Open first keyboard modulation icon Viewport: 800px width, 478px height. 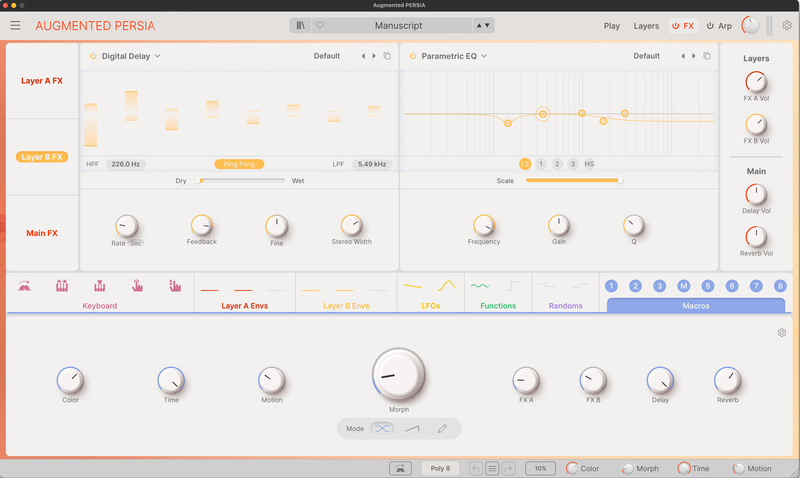click(24, 286)
